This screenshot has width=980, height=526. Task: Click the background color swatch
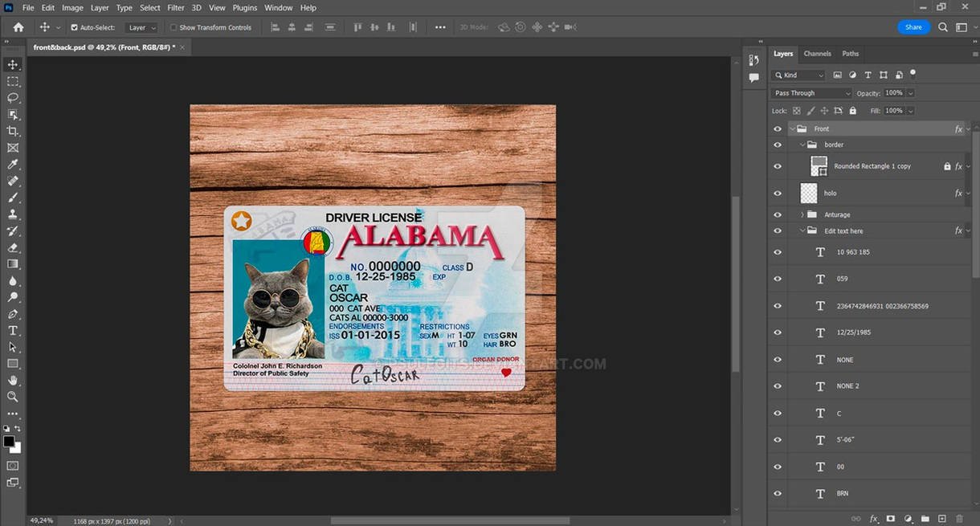pyautogui.click(x=15, y=447)
